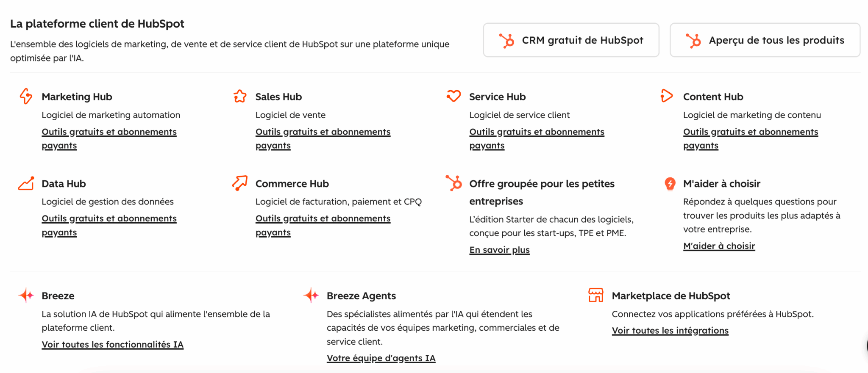The height and width of the screenshot is (373, 868).
Task: Visit Votre équipe d'agents IA link
Action: pyautogui.click(x=381, y=358)
